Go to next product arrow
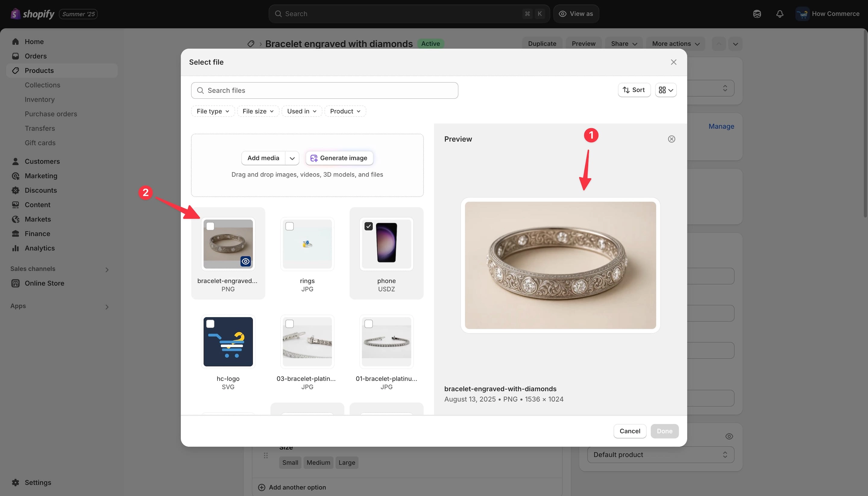The image size is (868, 496). click(735, 44)
